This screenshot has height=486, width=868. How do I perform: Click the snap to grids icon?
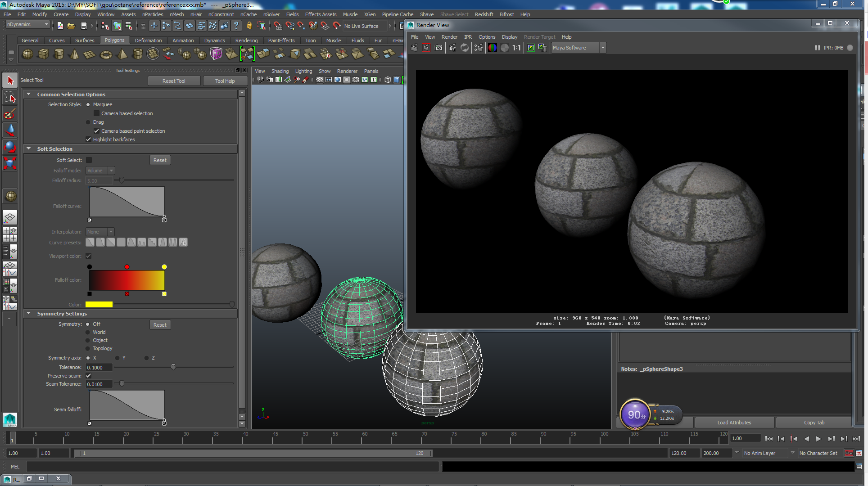coord(277,26)
